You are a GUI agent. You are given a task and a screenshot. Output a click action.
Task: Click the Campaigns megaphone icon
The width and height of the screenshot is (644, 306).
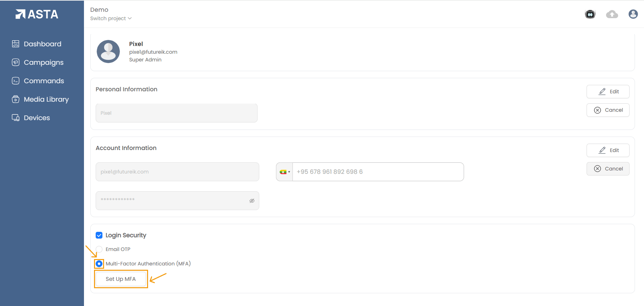[15, 62]
